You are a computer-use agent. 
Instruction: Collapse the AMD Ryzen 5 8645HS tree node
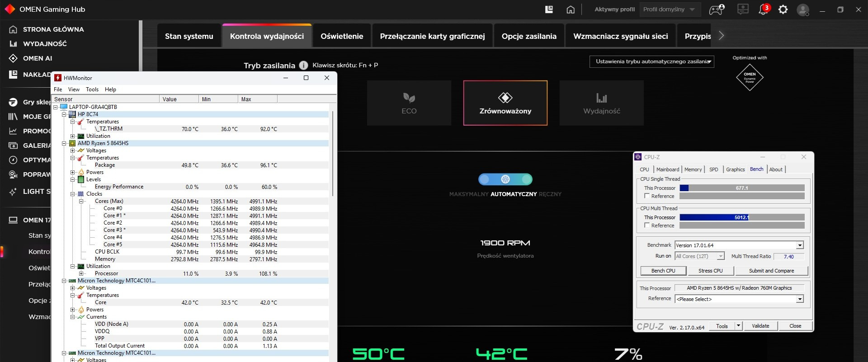click(64, 143)
